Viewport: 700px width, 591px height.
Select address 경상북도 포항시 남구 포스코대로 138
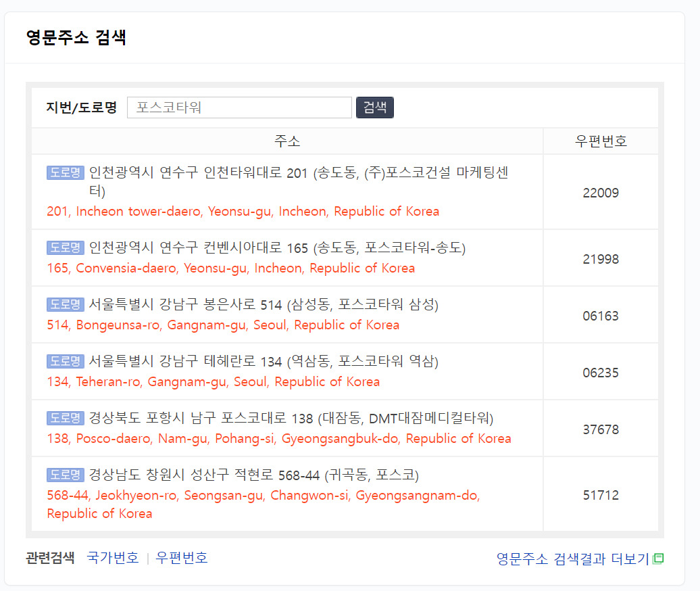[x=291, y=418]
